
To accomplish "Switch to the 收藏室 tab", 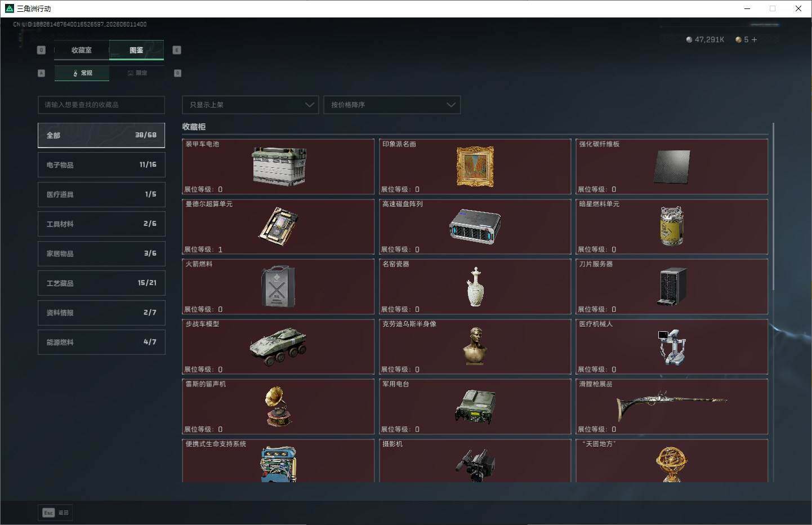I will [x=82, y=50].
